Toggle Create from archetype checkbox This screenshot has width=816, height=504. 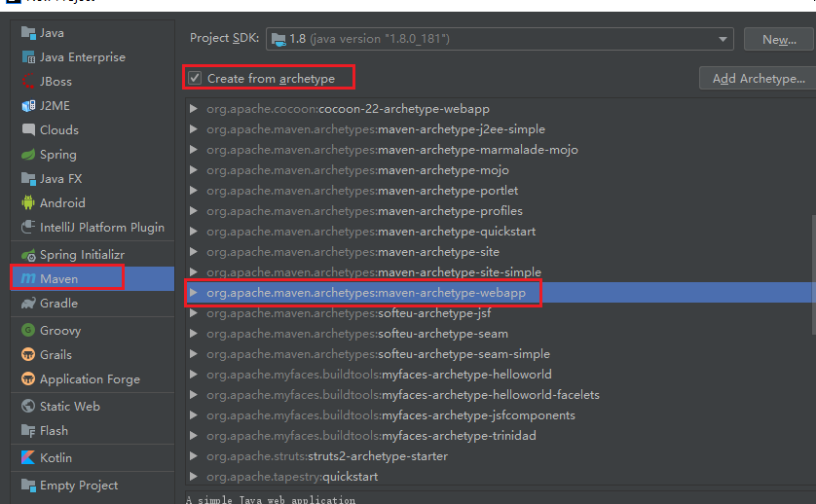(x=195, y=78)
